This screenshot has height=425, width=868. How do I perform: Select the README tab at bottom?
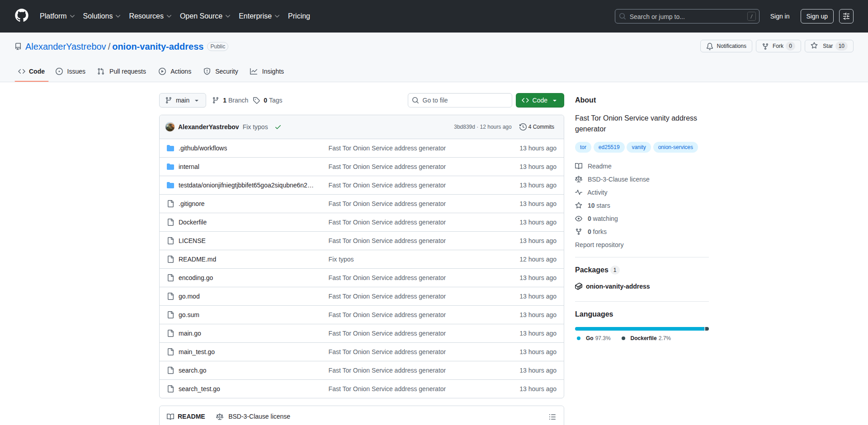coord(186,416)
